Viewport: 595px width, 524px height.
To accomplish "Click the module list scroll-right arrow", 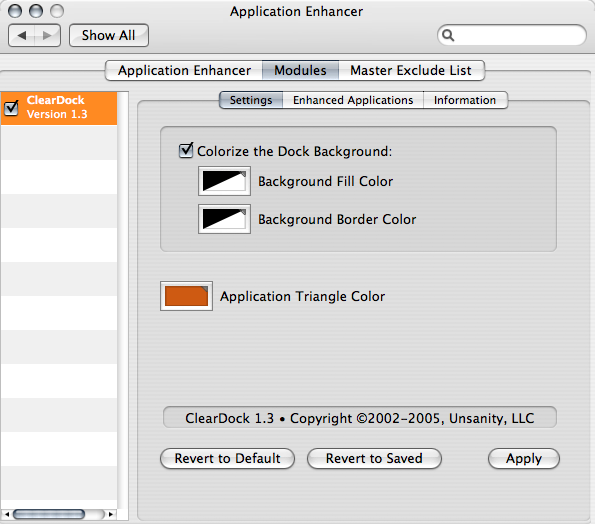I will [111, 515].
